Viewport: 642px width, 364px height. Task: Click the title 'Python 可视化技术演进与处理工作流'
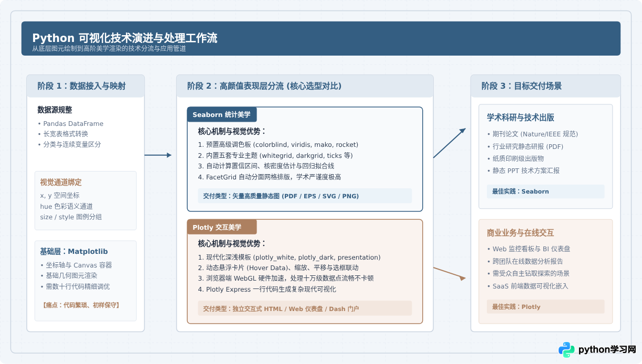pos(125,38)
